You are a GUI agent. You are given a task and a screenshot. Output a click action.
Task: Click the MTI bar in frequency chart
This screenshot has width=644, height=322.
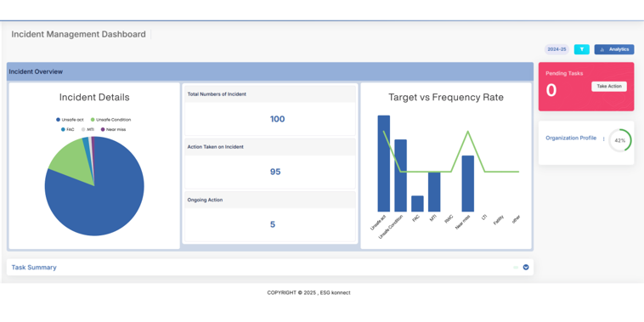coord(434,192)
